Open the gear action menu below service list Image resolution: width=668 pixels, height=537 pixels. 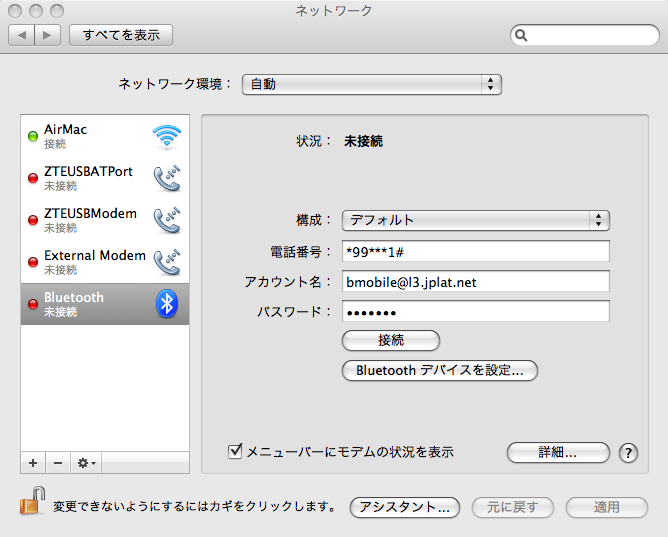pos(86,463)
